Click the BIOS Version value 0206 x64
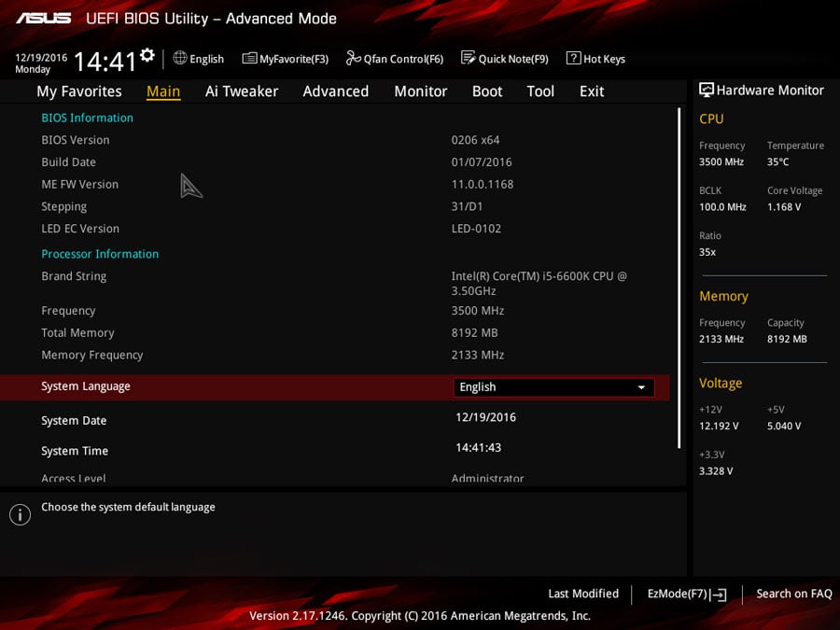The width and height of the screenshot is (840, 630). point(475,140)
